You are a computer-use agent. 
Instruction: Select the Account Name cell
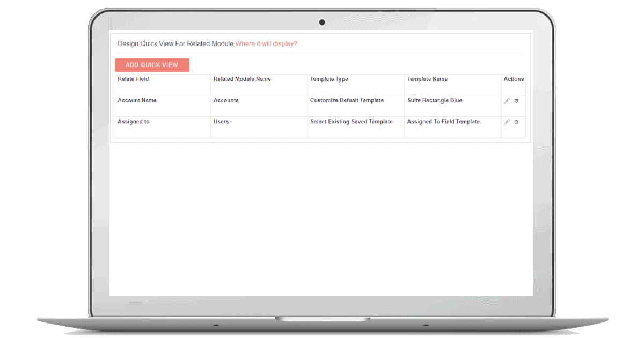[137, 101]
